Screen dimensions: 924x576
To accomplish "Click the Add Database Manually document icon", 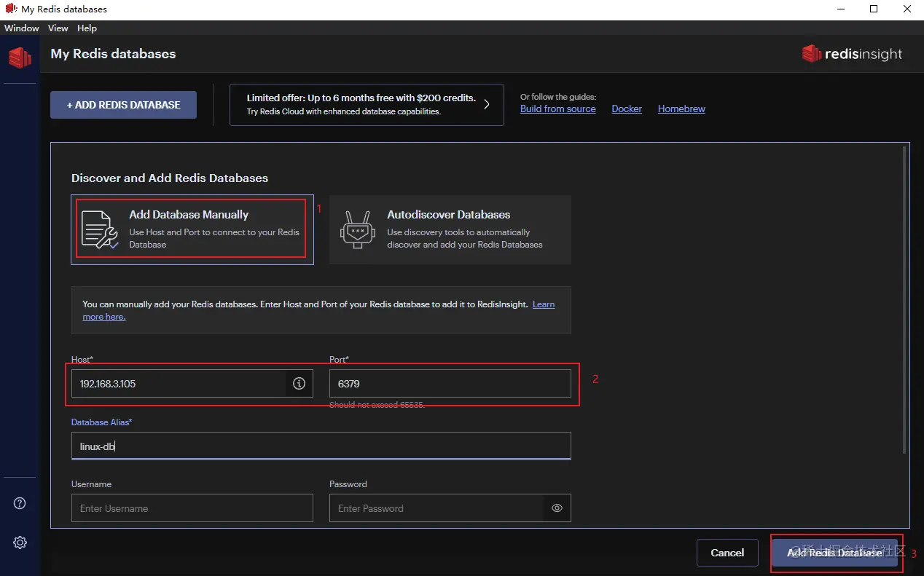I will [x=100, y=229].
